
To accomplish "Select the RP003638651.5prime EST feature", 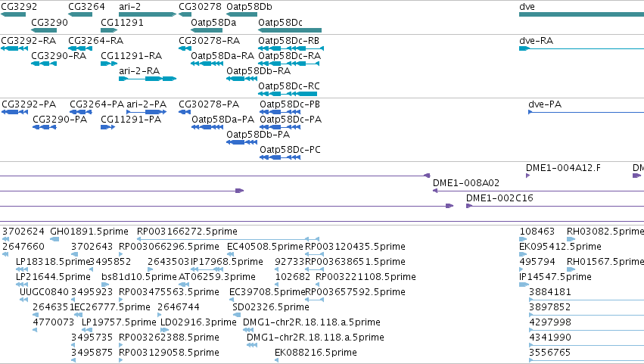I will pyautogui.click(x=315, y=269).
